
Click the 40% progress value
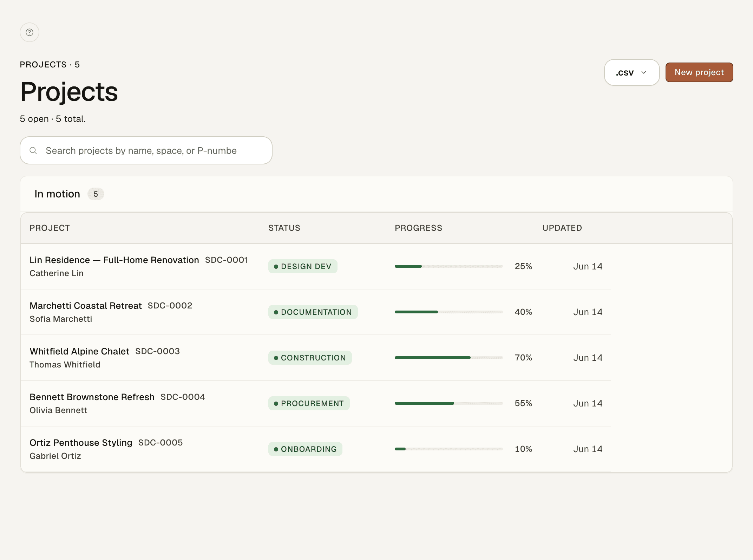pos(523,312)
